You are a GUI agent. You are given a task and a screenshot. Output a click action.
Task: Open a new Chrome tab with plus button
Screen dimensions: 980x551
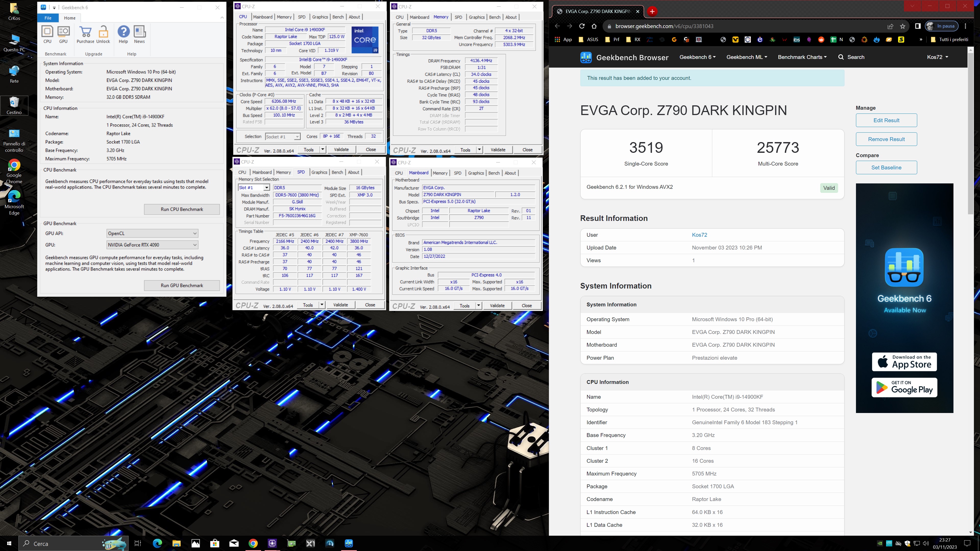point(652,11)
